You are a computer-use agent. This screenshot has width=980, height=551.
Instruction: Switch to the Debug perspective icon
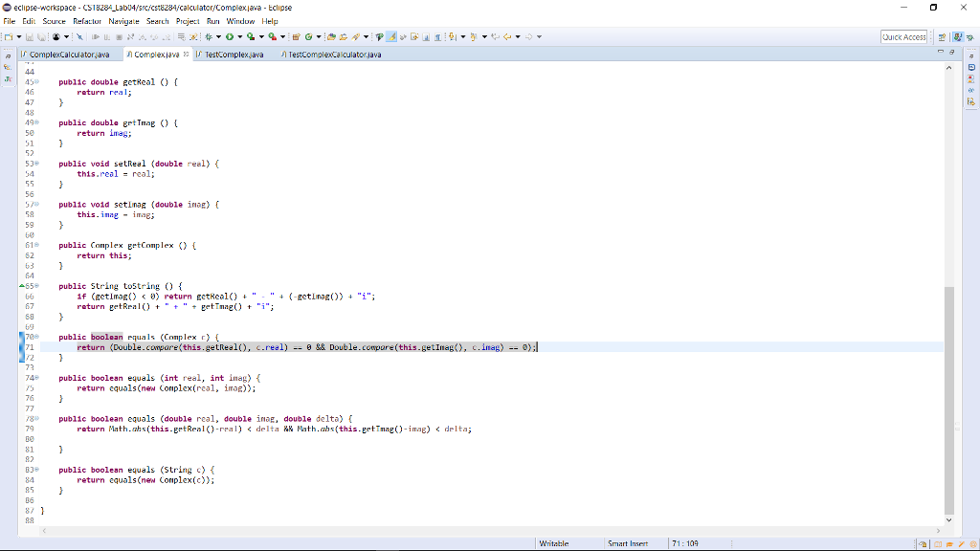click(970, 37)
